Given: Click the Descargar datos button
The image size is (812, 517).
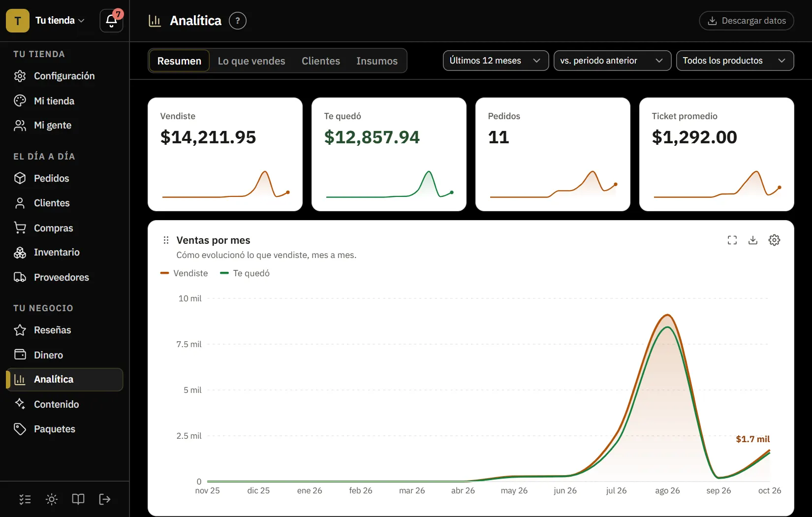Looking at the screenshot, I should tap(747, 21).
